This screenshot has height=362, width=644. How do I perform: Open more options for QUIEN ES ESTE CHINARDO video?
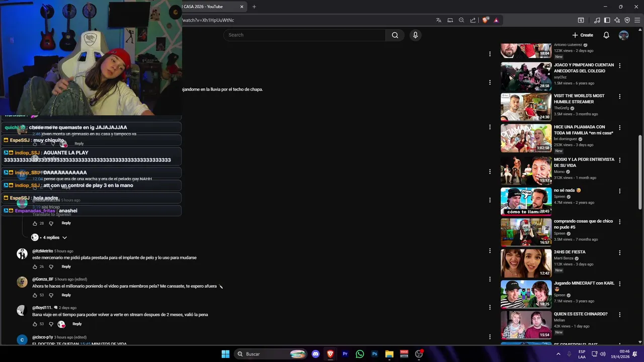(619, 315)
